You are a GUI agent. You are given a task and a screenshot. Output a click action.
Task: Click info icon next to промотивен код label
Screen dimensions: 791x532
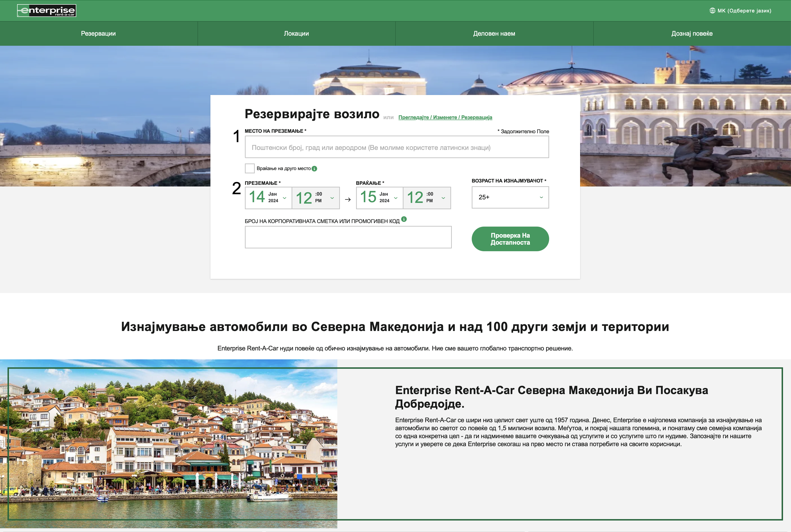click(x=404, y=219)
